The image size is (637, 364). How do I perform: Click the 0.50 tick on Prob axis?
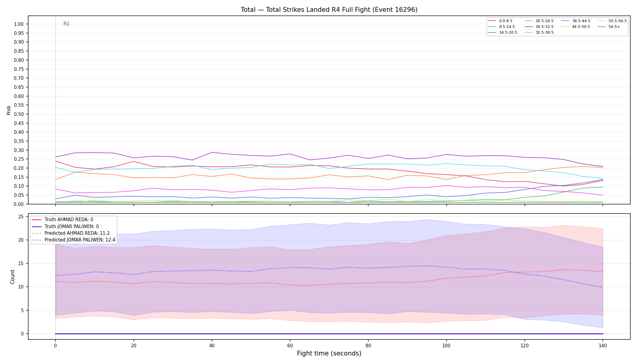19,114
